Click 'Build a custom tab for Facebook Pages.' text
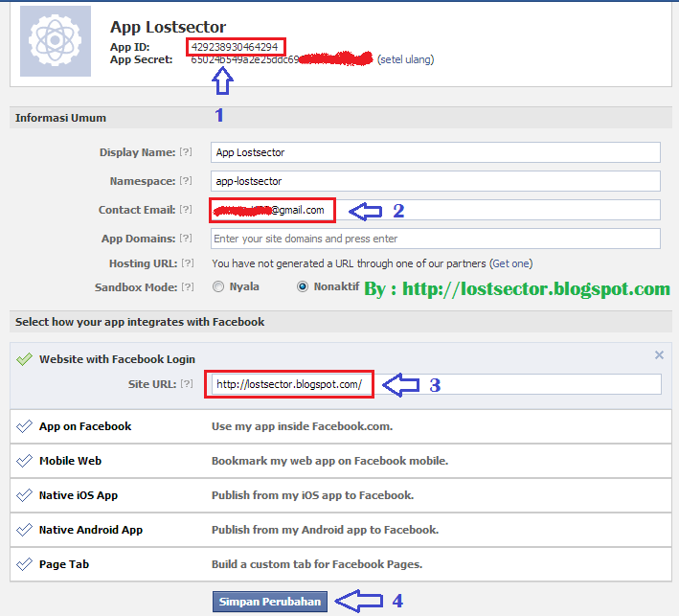The height and width of the screenshot is (616, 679). point(317,564)
